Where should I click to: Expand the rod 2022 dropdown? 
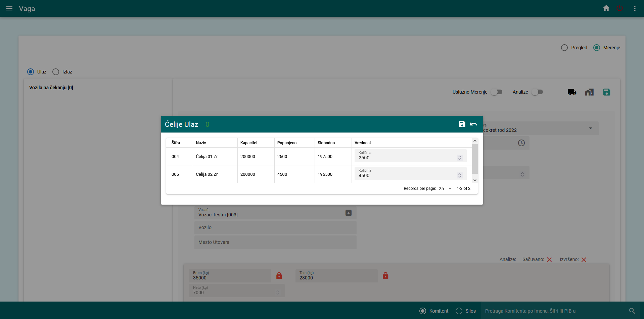(590, 128)
